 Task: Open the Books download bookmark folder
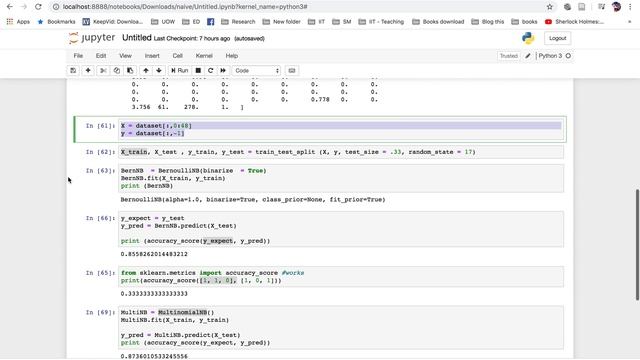coord(438,22)
